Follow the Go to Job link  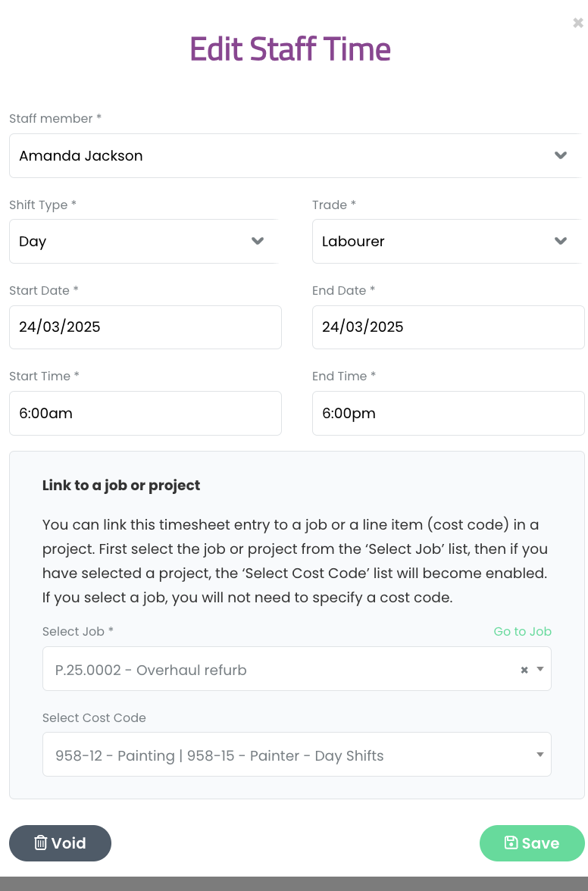[522, 631]
